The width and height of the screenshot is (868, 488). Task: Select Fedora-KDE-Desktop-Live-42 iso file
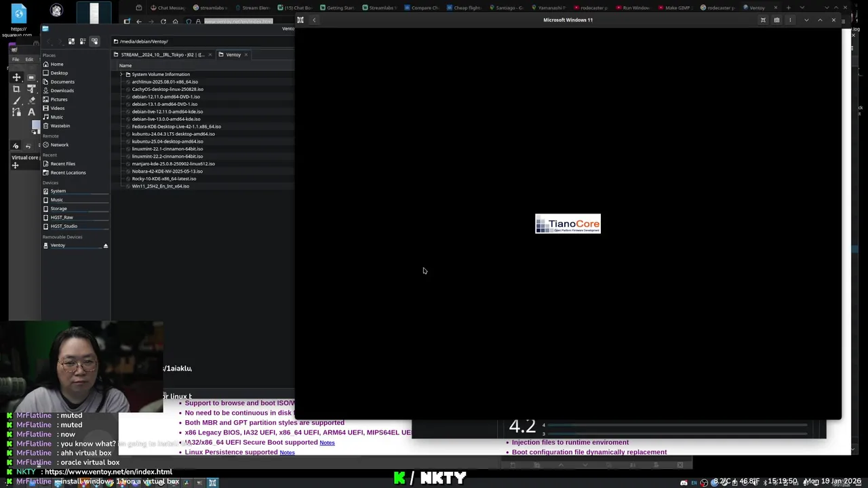176,127
